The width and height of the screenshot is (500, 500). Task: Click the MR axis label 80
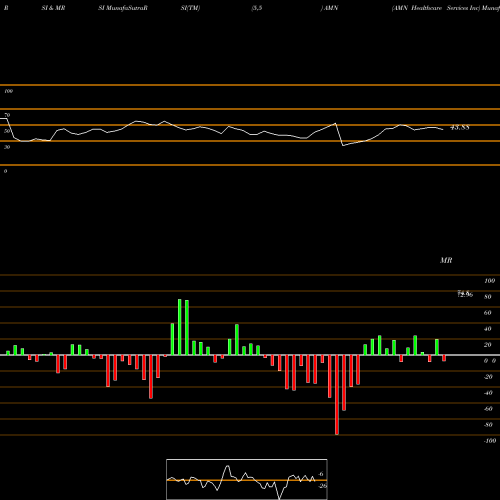pyautogui.click(x=488, y=297)
